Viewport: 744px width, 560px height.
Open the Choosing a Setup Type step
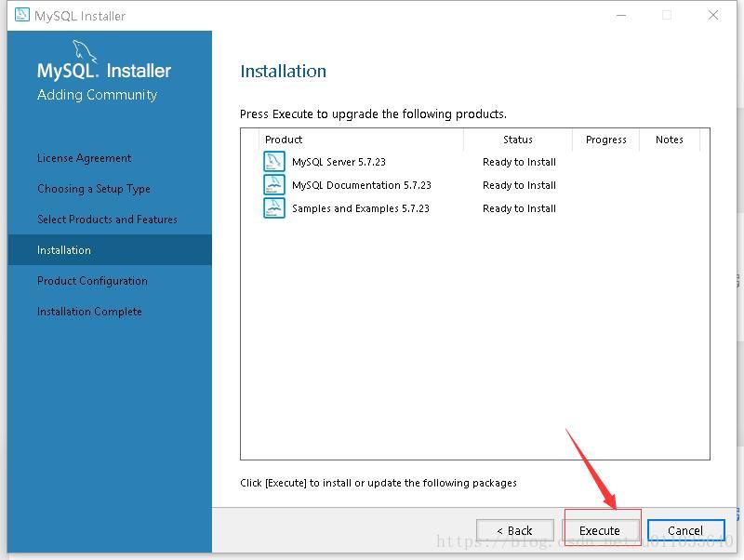click(x=94, y=189)
